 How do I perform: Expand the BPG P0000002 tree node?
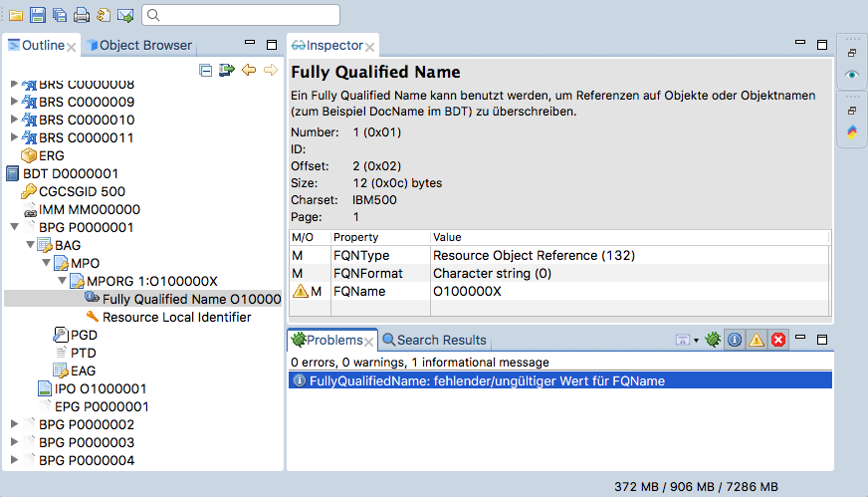14,424
